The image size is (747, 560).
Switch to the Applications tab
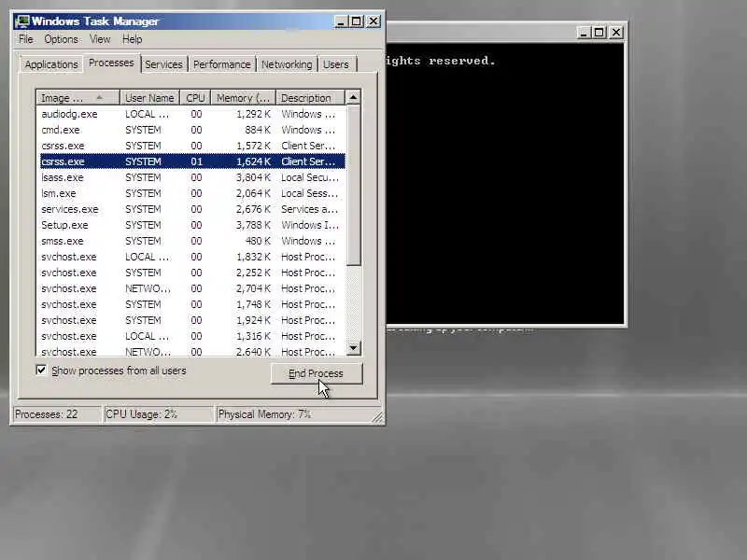pyautogui.click(x=51, y=64)
